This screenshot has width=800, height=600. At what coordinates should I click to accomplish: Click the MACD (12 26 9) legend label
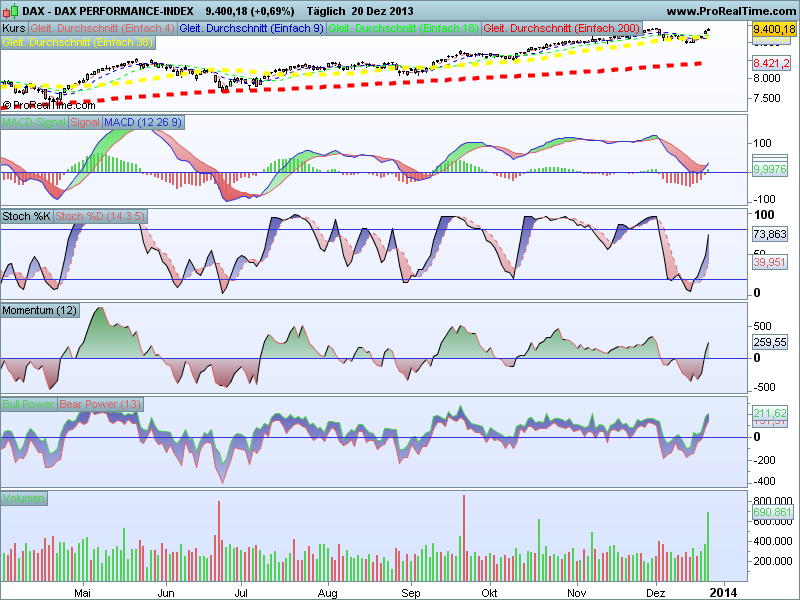[142, 122]
